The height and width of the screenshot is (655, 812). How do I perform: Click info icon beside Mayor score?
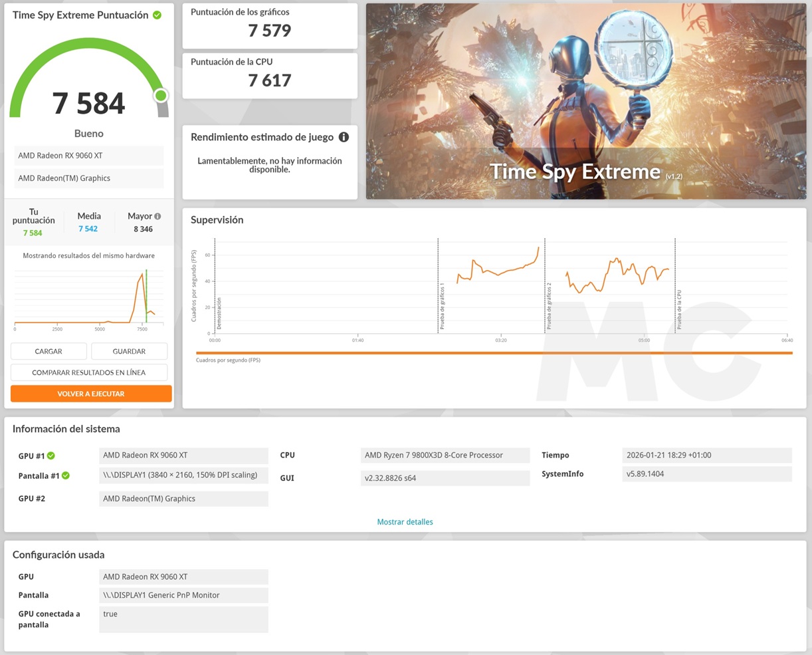tap(157, 216)
